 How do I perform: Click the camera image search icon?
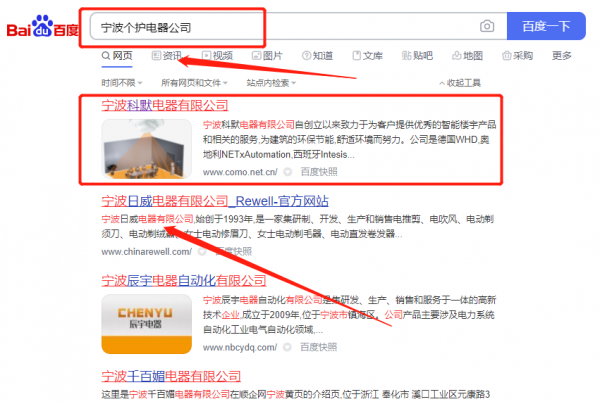487,26
